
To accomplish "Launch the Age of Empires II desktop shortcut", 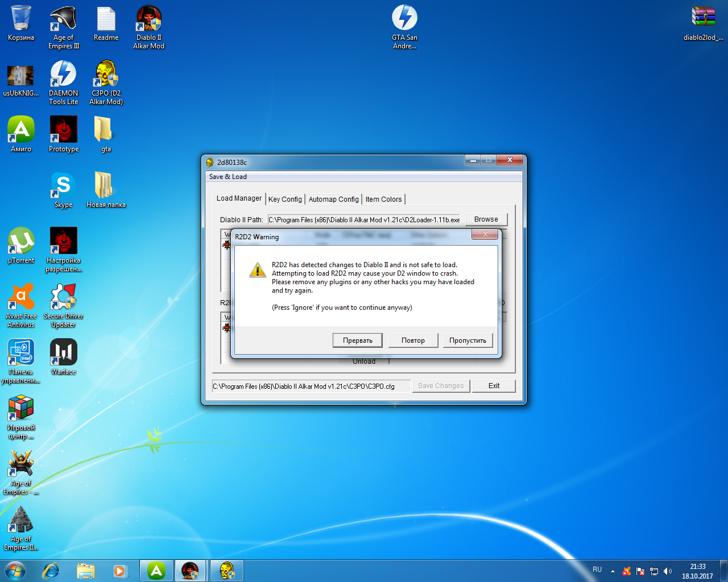I will (x=21, y=529).
